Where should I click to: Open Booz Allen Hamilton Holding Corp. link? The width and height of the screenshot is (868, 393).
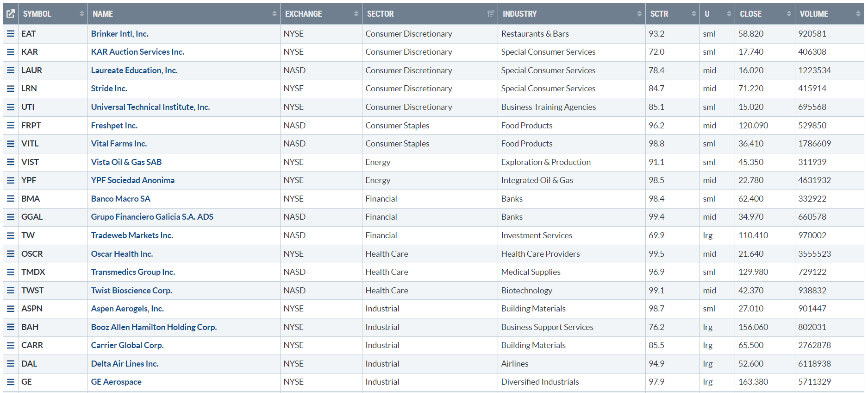pyautogui.click(x=154, y=327)
